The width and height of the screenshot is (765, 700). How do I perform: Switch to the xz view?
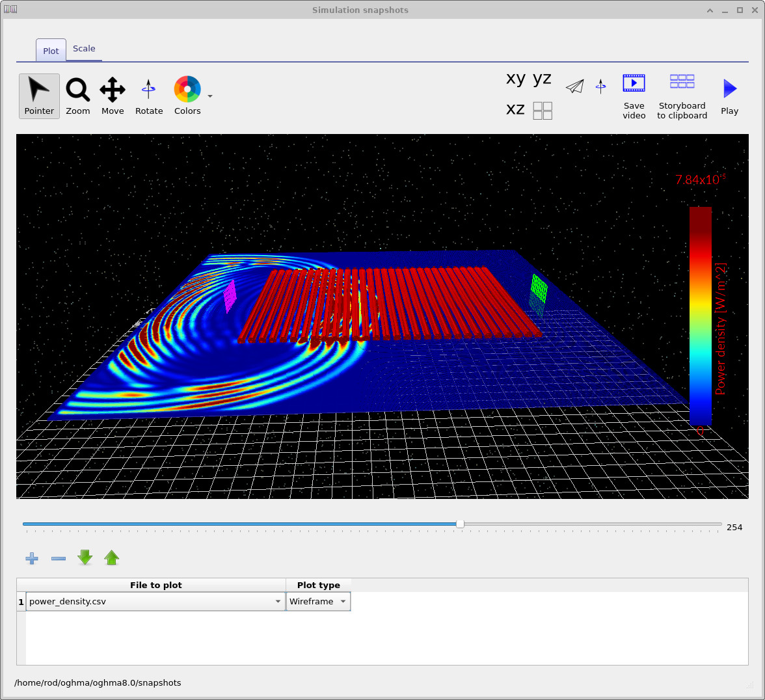click(515, 109)
